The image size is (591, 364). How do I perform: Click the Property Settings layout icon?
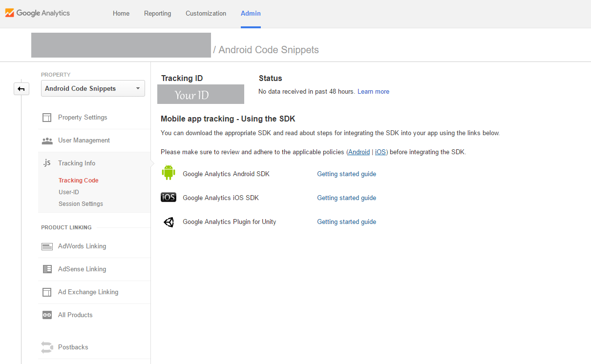[x=47, y=118]
